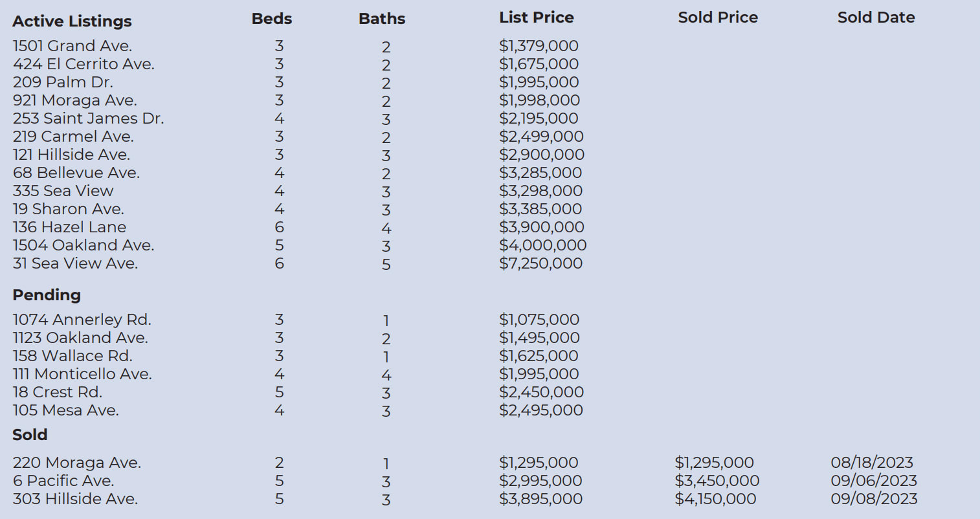The width and height of the screenshot is (980, 519).
Task: Click the Sold section heading
Action: (30, 434)
